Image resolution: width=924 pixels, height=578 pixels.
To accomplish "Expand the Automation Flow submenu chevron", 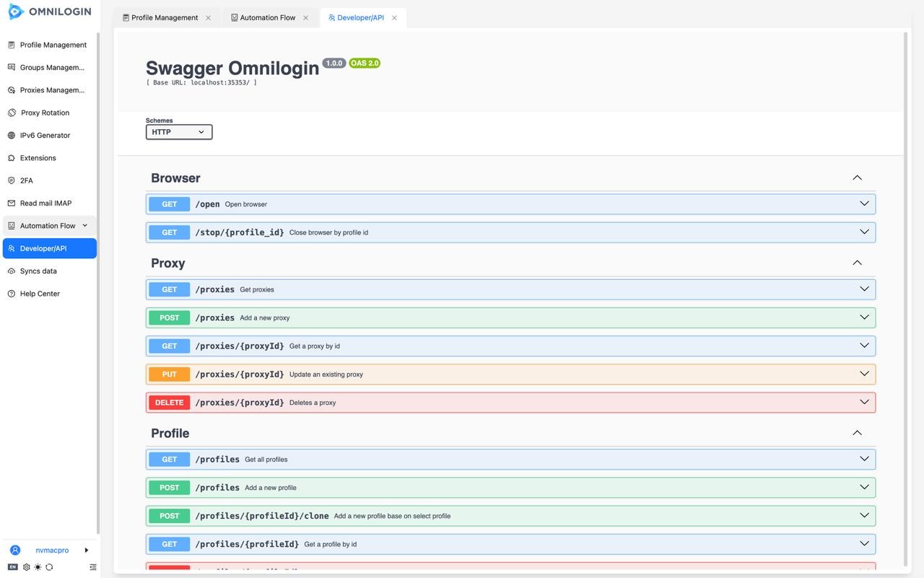I will coord(84,225).
